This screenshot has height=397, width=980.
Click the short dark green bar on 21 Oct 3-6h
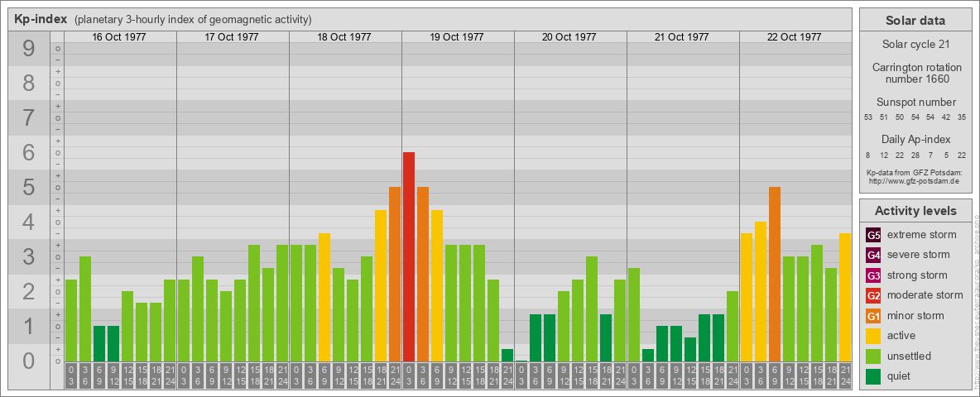[648, 355]
